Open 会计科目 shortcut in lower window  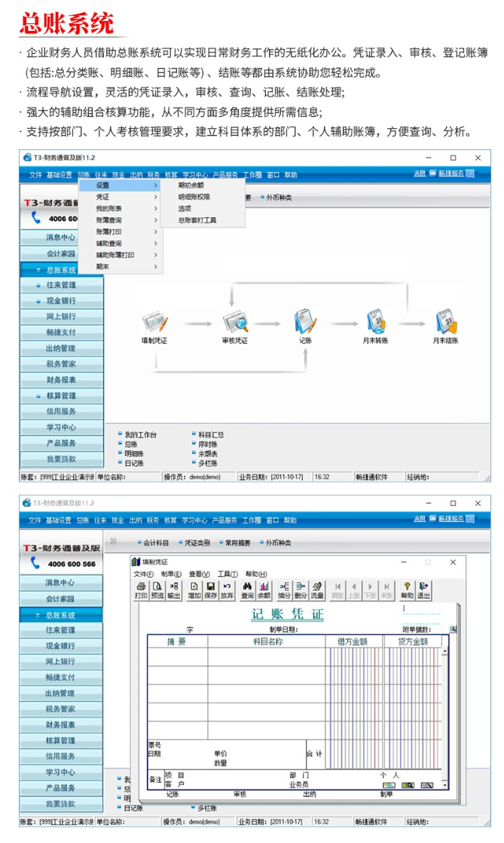157,542
